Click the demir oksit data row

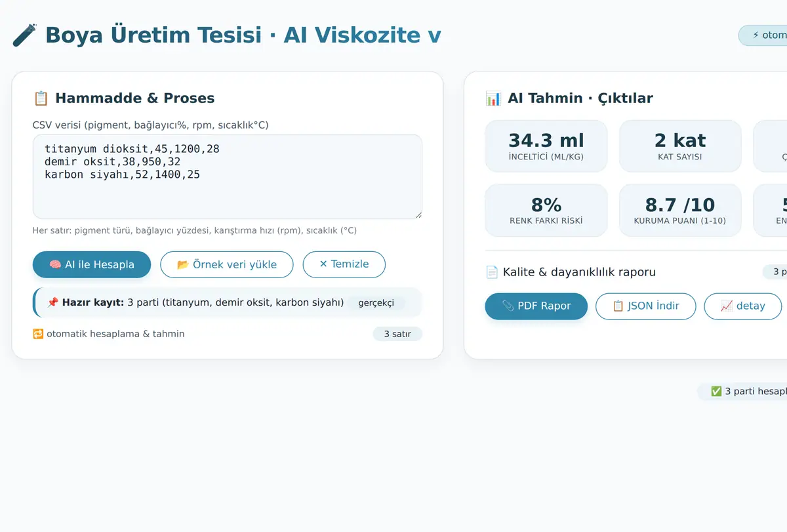click(x=112, y=161)
